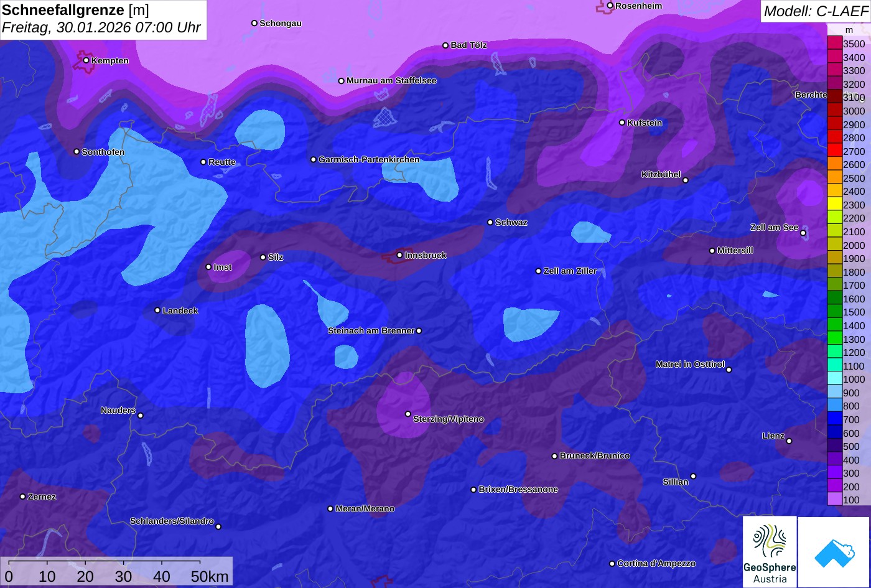
Task: Click the 'Brixen/Bressanone' label
Action: (518, 490)
